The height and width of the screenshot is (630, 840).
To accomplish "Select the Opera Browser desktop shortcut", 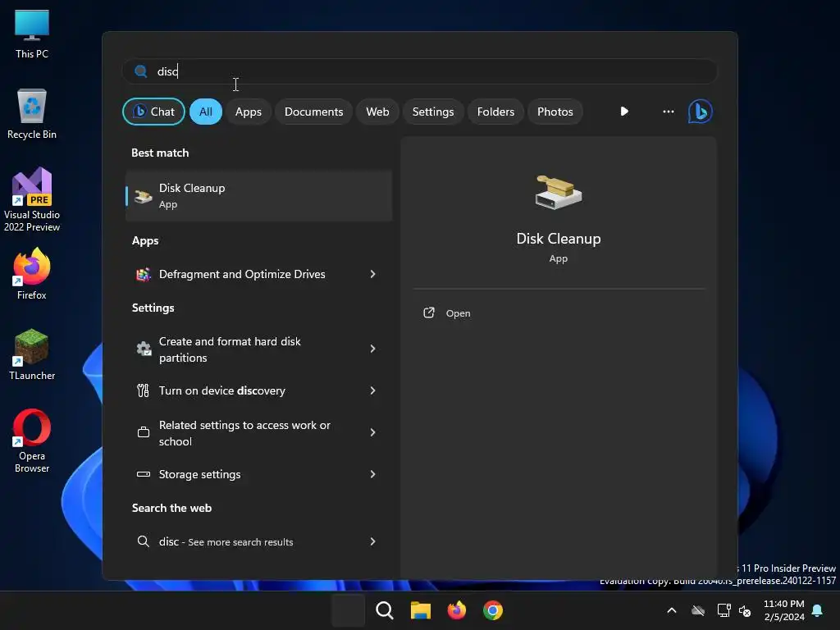I will point(32,441).
